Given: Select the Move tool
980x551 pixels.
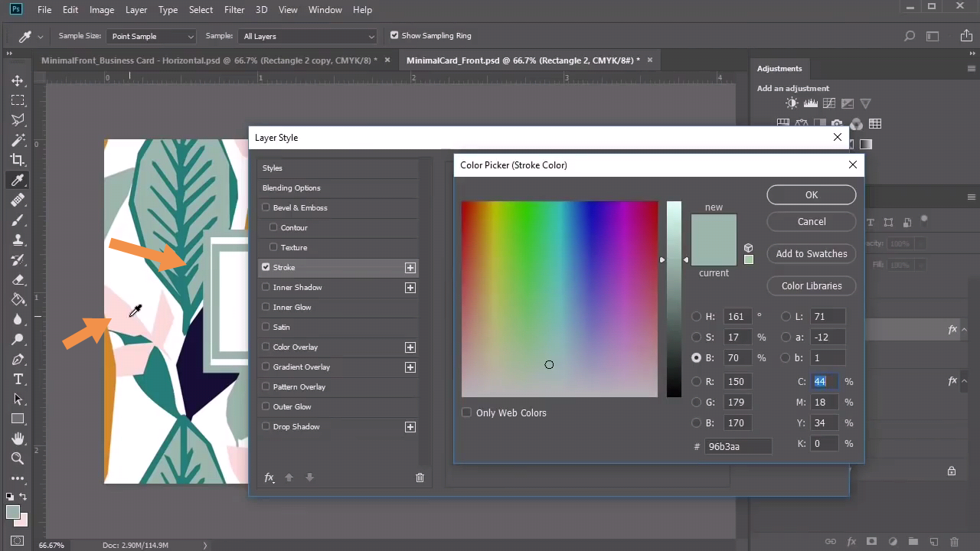Looking at the screenshot, I should tap(17, 80).
